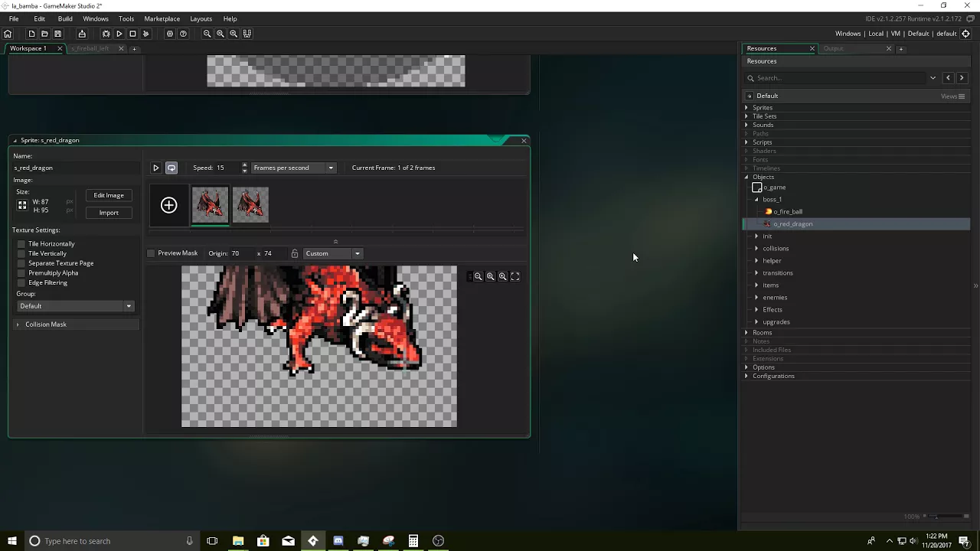Toggle Premultiply Alpha checkbox
Image resolution: width=980 pixels, height=551 pixels.
click(x=21, y=273)
